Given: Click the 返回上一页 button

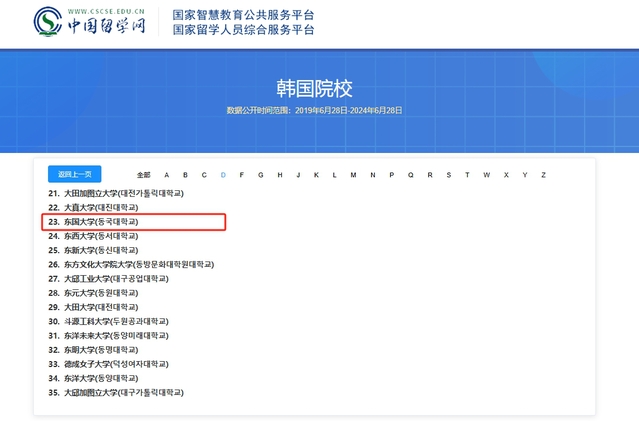Looking at the screenshot, I should click(75, 174).
